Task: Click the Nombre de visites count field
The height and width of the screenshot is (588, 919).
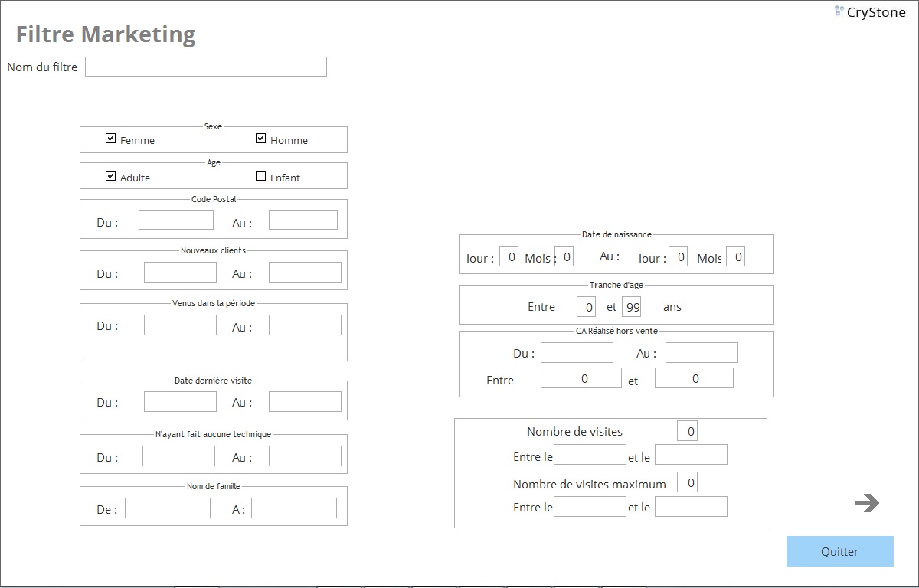Action: 687,431
